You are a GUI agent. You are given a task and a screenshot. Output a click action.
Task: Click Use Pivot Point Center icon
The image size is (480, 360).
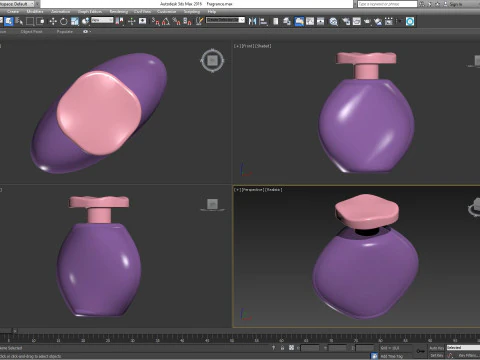click(120, 21)
